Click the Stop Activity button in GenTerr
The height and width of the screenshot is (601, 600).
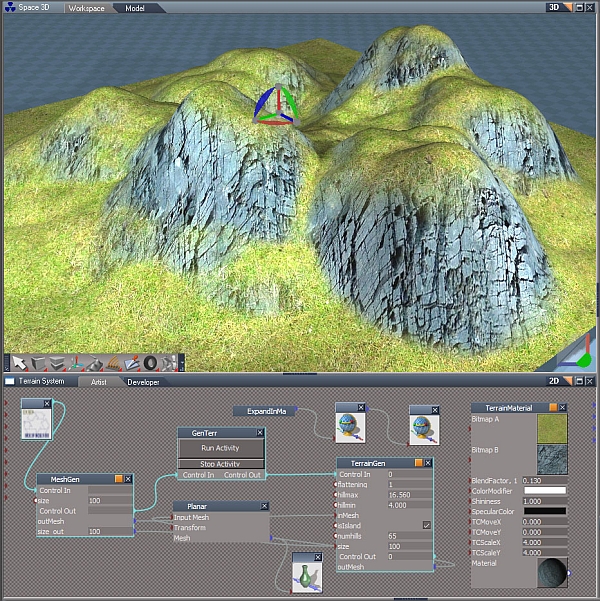tap(220, 464)
